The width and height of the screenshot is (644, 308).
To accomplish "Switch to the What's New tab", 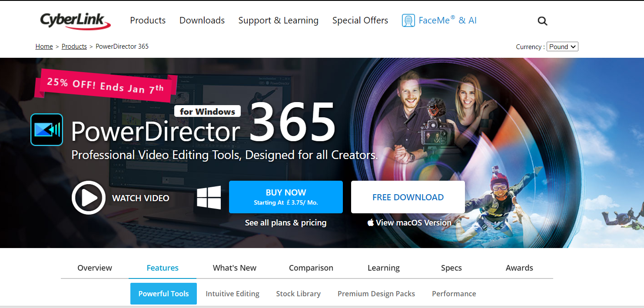I will point(235,268).
